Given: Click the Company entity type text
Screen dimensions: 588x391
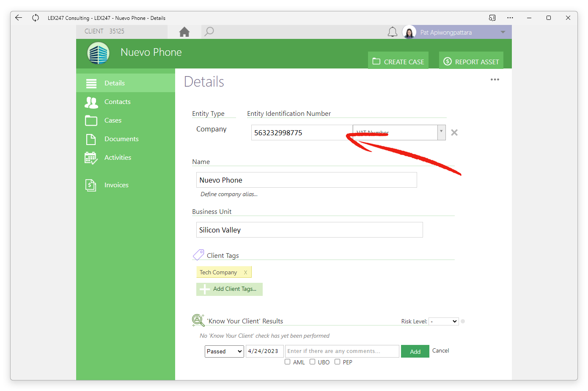Looking at the screenshot, I should [211, 129].
